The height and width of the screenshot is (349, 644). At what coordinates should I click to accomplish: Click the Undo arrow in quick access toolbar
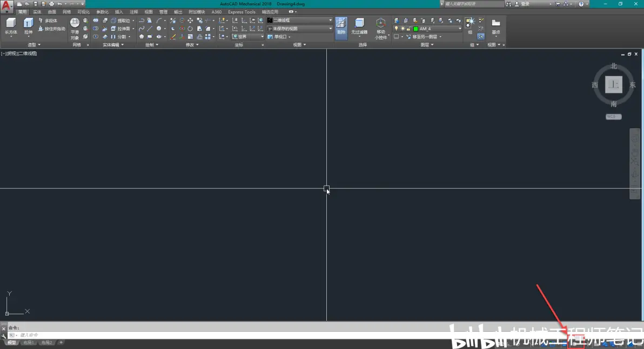click(x=59, y=4)
